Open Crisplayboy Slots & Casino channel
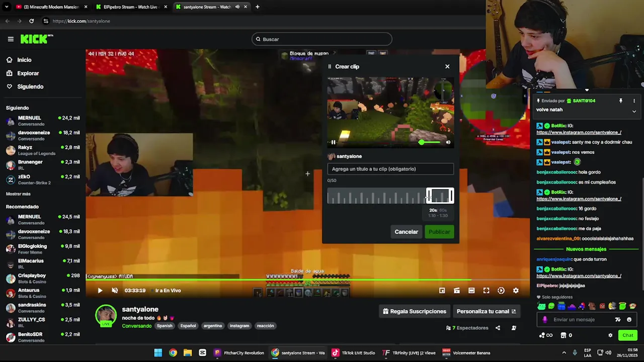Viewport: 644px width, 362px height. 43,278
